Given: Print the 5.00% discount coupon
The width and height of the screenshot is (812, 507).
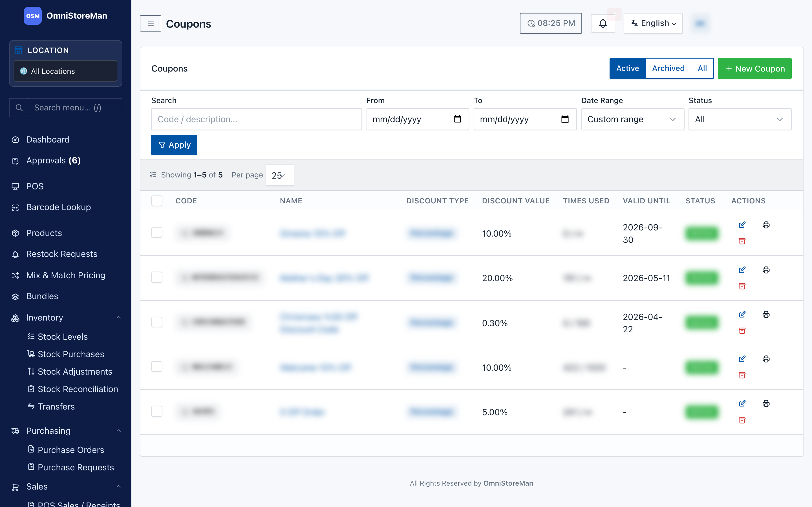Looking at the screenshot, I should click(766, 403).
